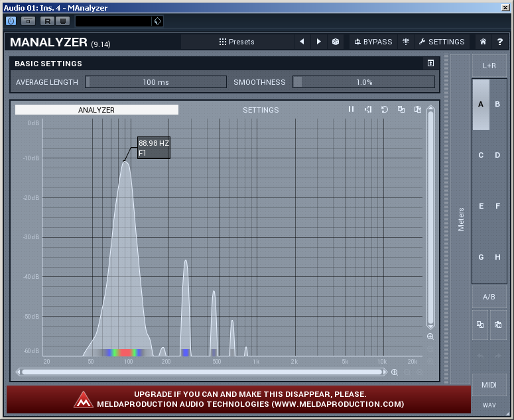Image resolution: width=514 pixels, height=420 pixels.
Task: Select preset slot F
Action: pyautogui.click(x=497, y=206)
